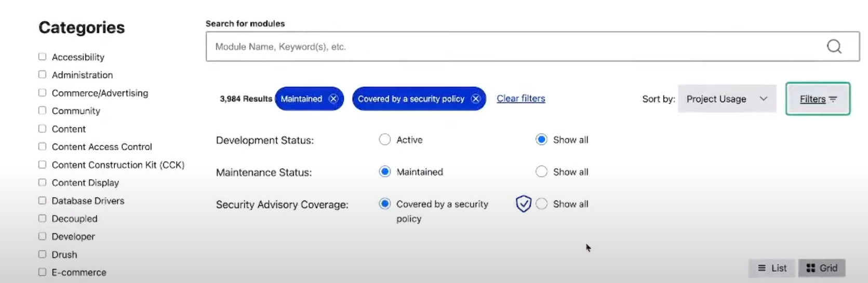Check the Administration category

(x=42, y=75)
